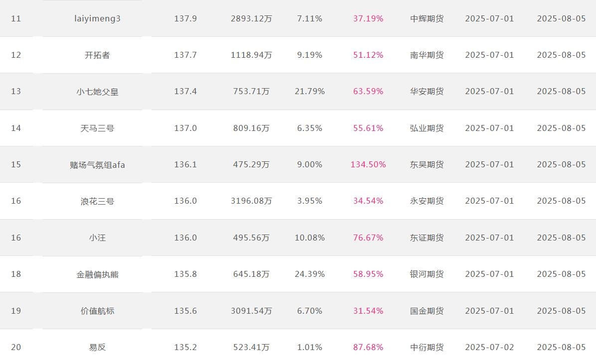
Task: Open the 金融偏执熊 account link
Action: coord(97,274)
